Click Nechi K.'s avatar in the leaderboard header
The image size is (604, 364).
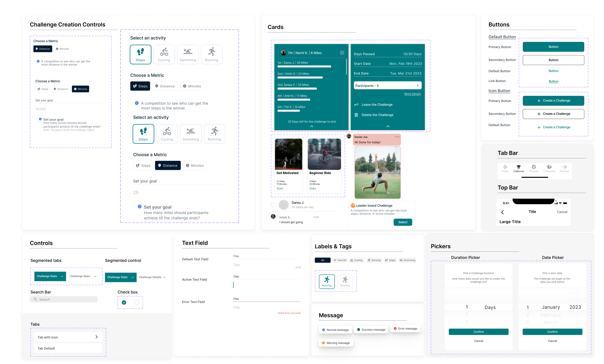pos(283,53)
